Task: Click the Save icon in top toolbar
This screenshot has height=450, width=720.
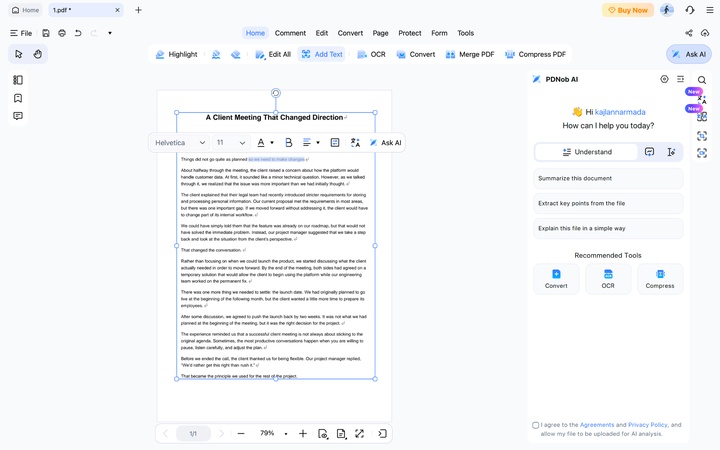Action: click(46, 33)
